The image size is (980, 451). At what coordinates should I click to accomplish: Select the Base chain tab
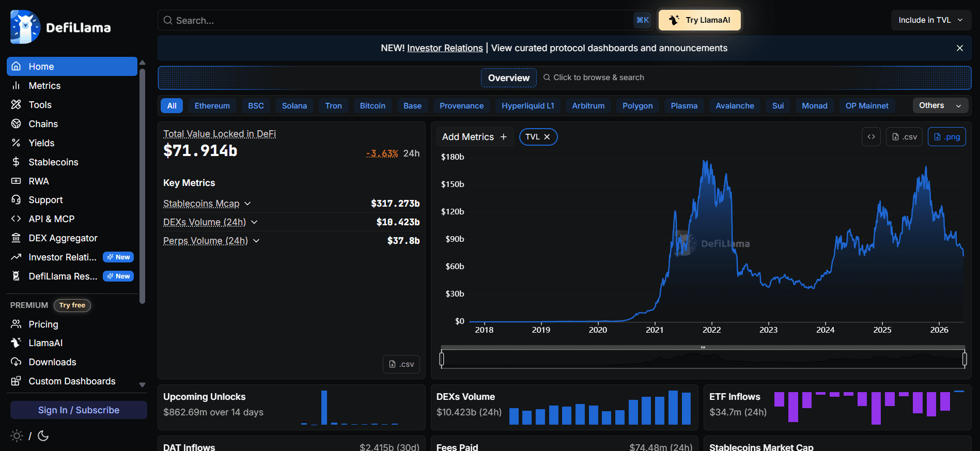point(412,105)
